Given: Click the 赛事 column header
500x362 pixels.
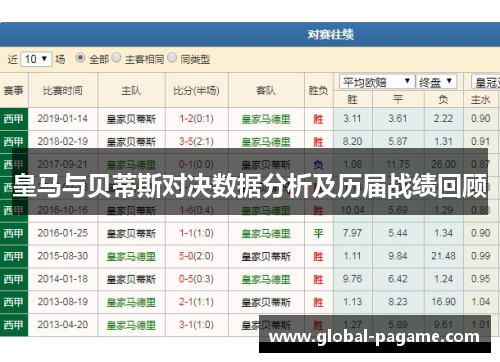Looking at the screenshot, I should pyautogui.click(x=14, y=90).
